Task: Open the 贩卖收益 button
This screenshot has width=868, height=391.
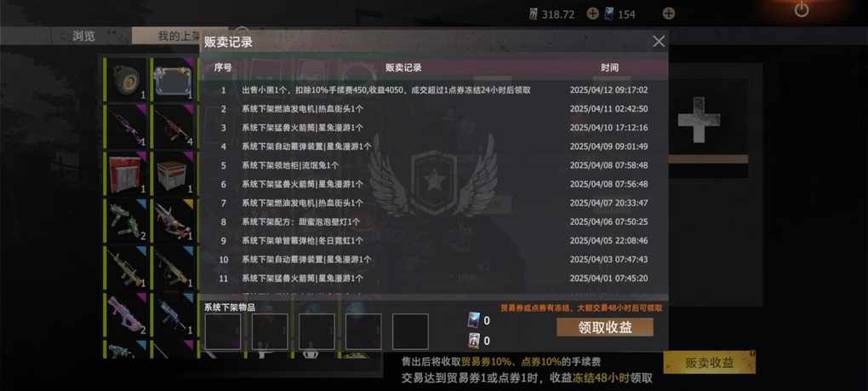Action: pos(709,363)
